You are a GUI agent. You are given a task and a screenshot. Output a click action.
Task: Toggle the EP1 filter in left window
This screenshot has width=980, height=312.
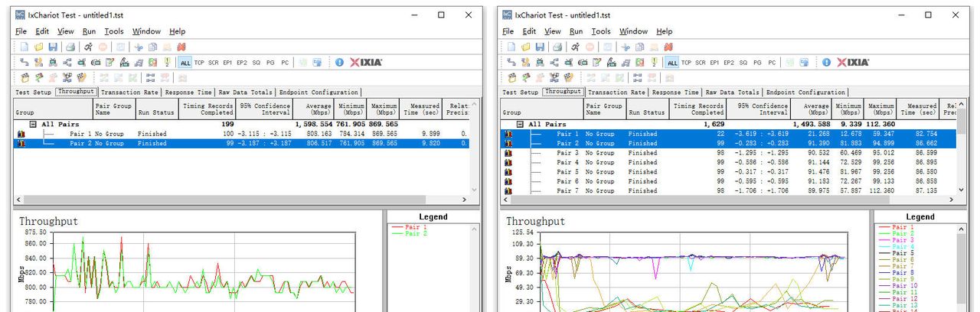(x=227, y=63)
